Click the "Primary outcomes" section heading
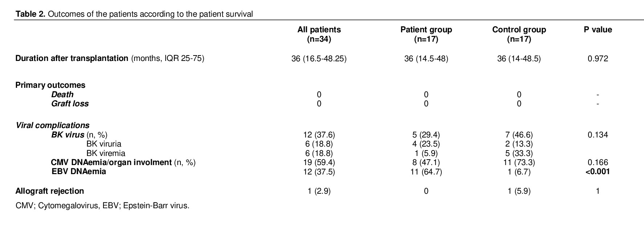The image size is (644, 226). click(50, 85)
